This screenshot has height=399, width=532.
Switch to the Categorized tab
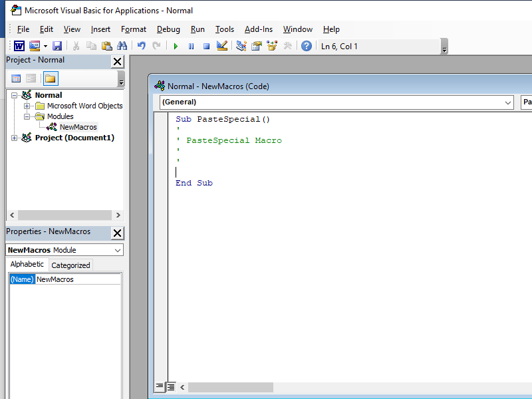70,265
